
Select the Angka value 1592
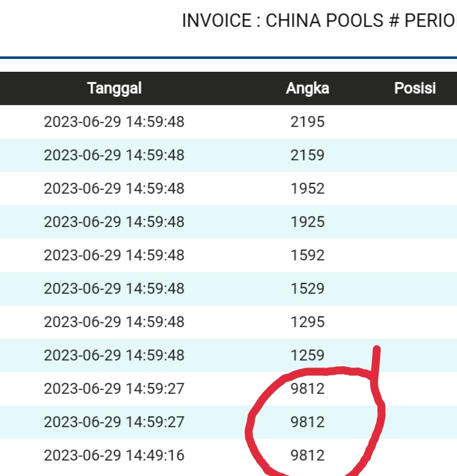(307, 255)
